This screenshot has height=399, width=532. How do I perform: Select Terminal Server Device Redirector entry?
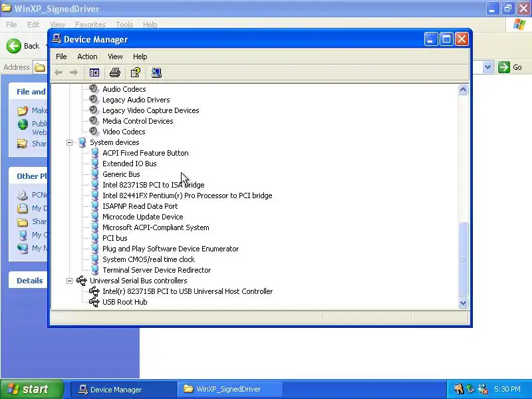pos(156,270)
